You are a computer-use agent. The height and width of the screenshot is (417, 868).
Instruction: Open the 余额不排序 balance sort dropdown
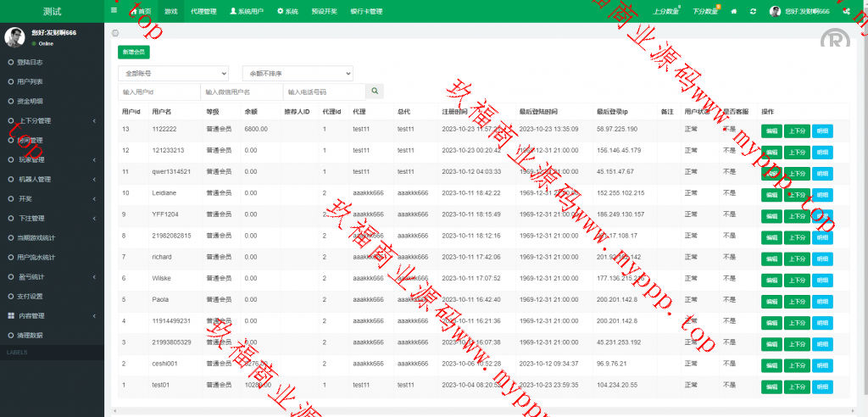click(x=298, y=74)
